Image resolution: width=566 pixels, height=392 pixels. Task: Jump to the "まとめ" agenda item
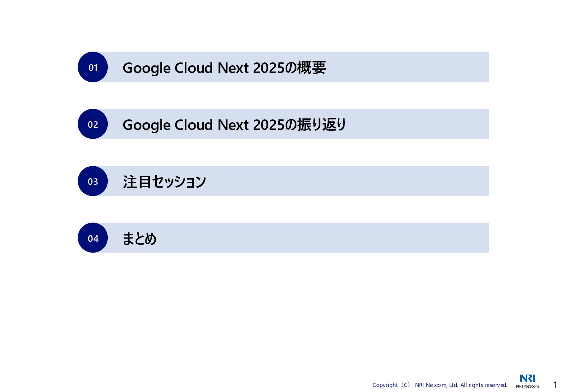pos(140,238)
